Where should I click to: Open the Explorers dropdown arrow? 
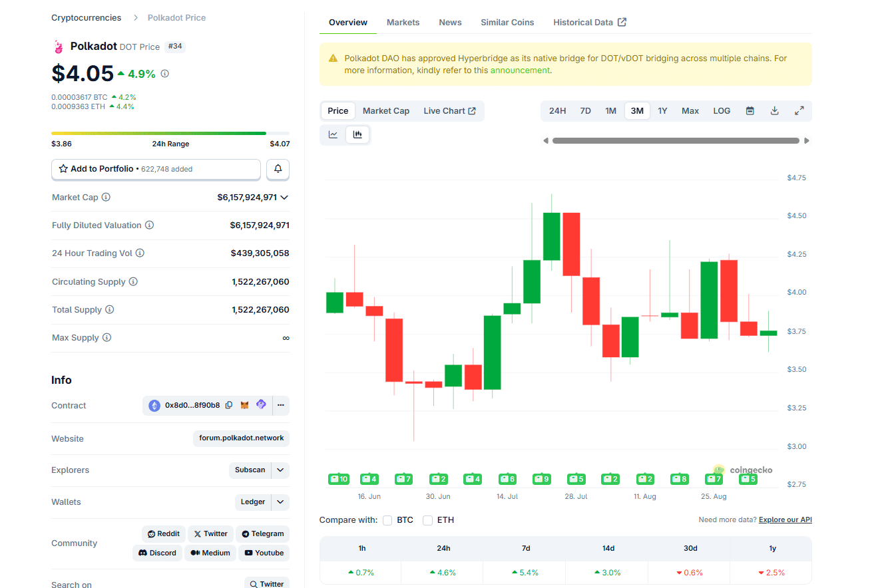tap(280, 470)
